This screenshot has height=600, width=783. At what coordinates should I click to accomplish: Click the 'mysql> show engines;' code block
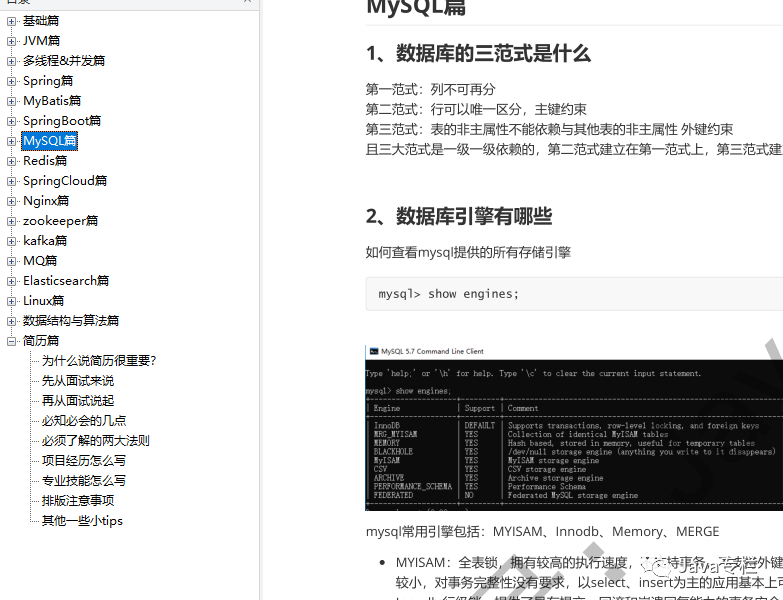(x=574, y=294)
